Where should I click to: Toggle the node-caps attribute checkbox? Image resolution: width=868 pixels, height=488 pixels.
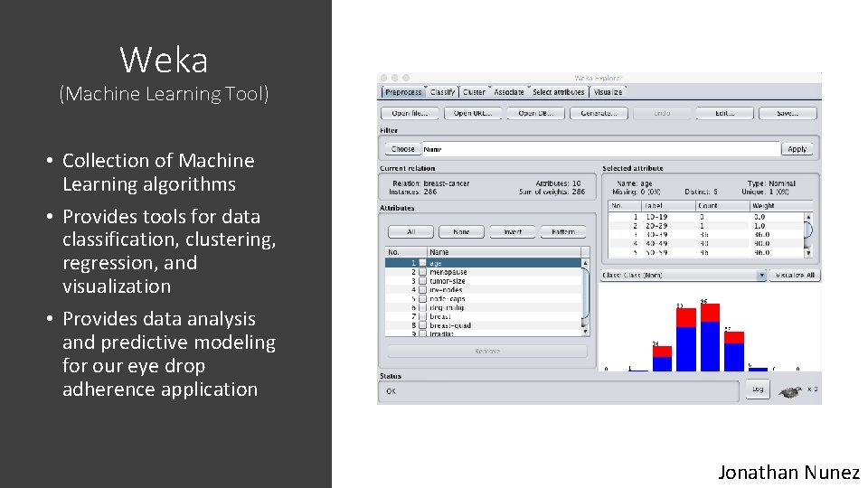tap(423, 299)
